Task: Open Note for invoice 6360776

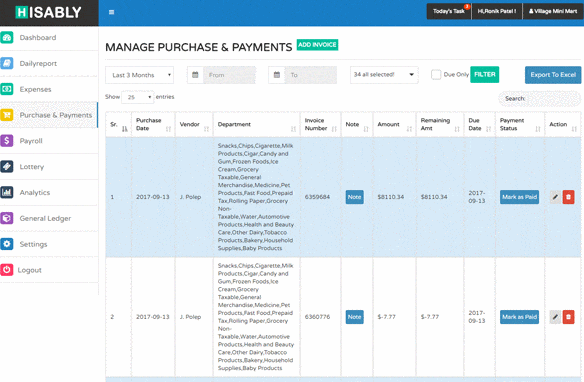Action: [355, 317]
